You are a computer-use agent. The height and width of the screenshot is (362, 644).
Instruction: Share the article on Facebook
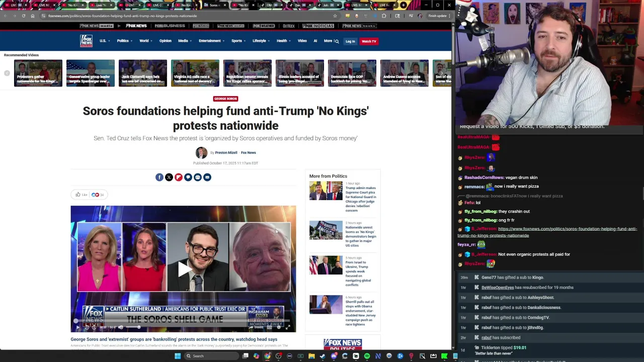point(159,177)
